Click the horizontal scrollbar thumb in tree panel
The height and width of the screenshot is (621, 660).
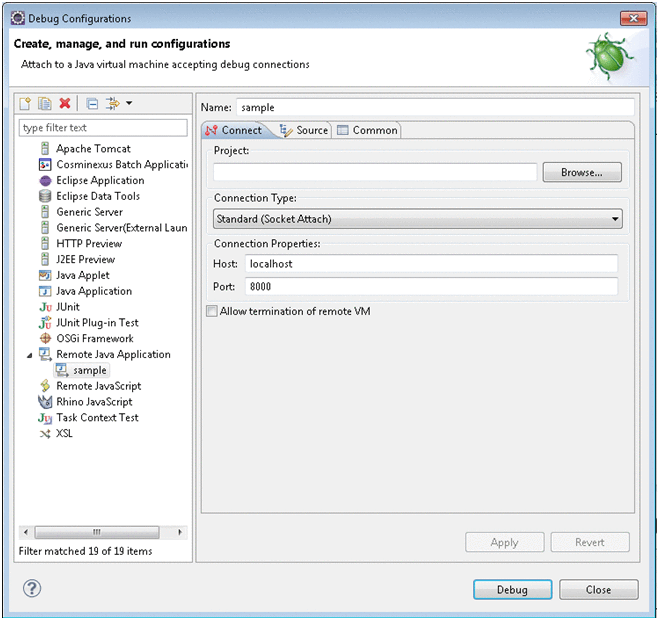(97, 532)
